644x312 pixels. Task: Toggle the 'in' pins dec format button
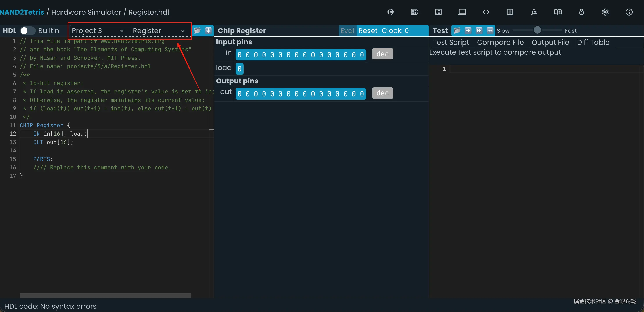[382, 54]
